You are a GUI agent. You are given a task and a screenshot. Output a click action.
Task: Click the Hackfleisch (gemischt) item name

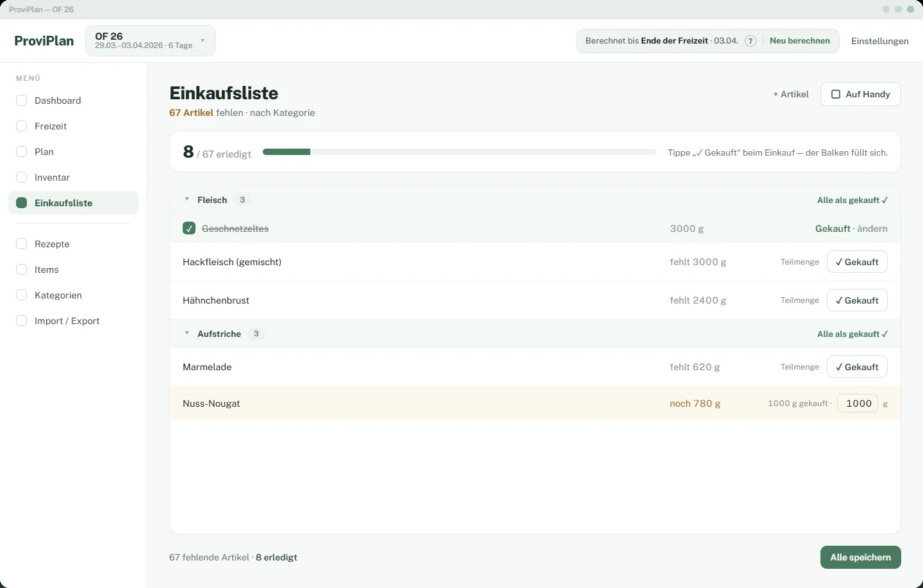[232, 262]
